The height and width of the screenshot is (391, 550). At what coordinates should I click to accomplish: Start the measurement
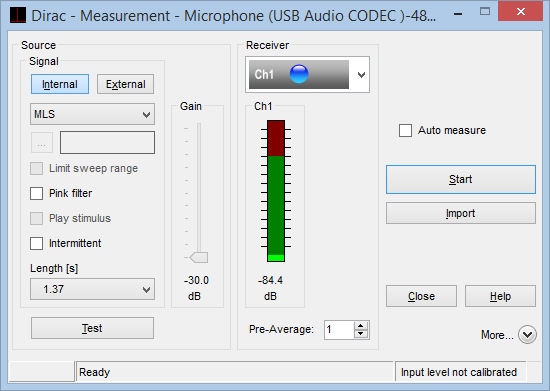tap(461, 180)
